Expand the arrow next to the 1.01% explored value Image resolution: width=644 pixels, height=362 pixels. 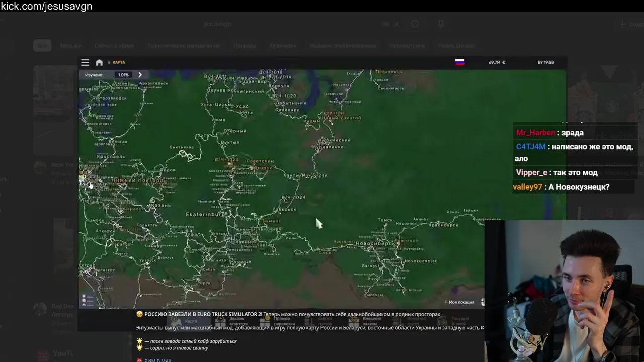[x=140, y=75]
